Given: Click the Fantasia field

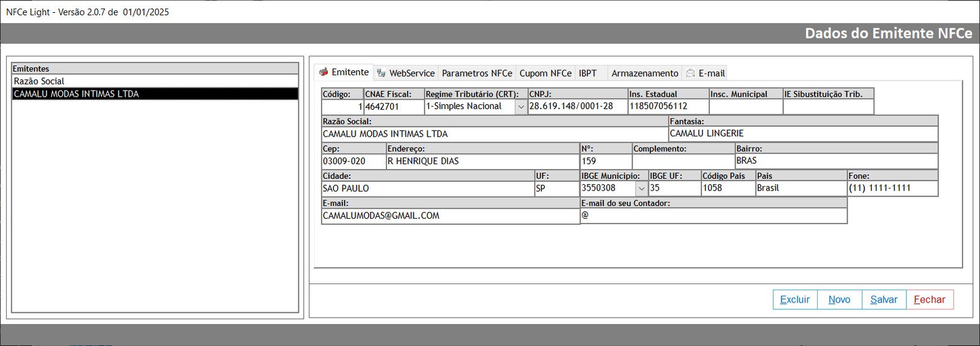Looking at the screenshot, I should tap(802, 134).
